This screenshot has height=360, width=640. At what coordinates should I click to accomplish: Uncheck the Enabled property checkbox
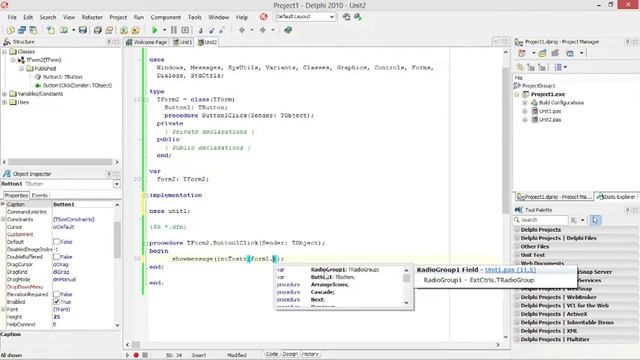pos(56,302)
